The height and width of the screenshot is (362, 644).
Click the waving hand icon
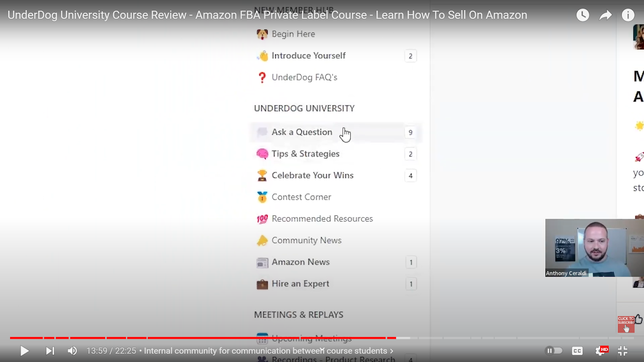(262, 56)
